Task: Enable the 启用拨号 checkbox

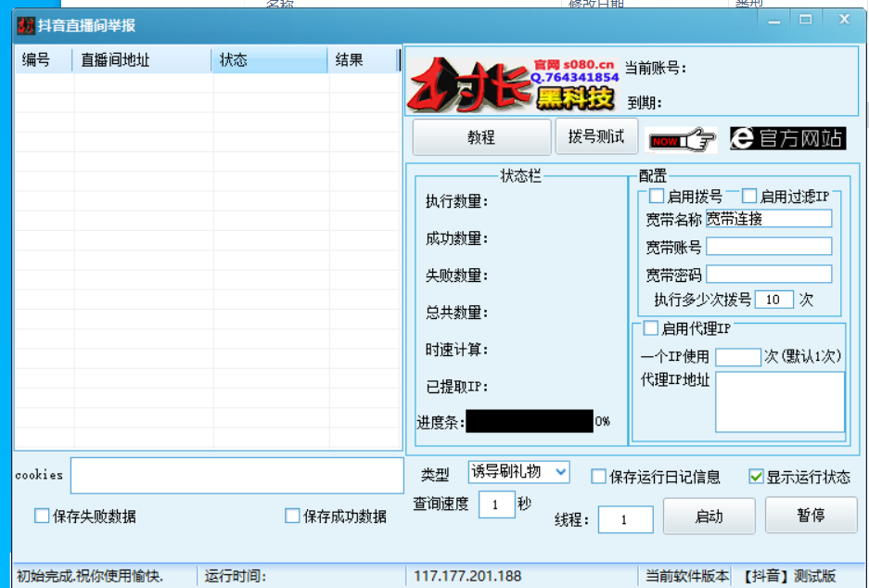Action: [657, 196]
